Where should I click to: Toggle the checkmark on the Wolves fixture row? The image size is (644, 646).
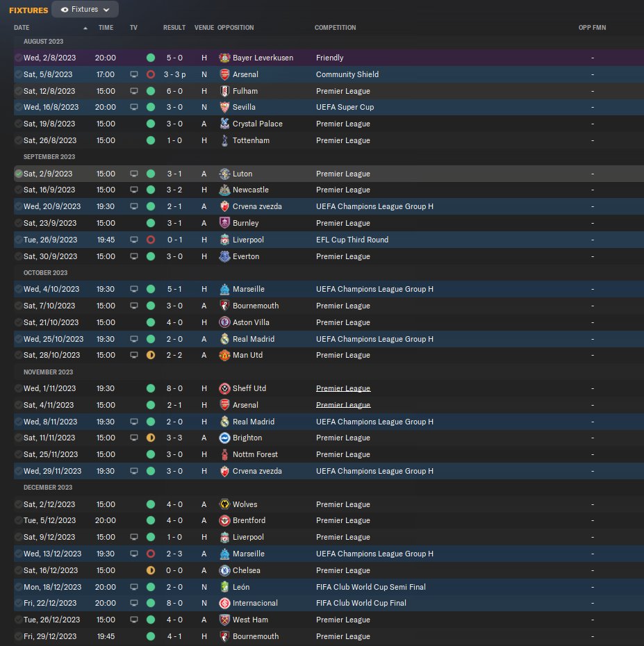(x=18, y=504)
